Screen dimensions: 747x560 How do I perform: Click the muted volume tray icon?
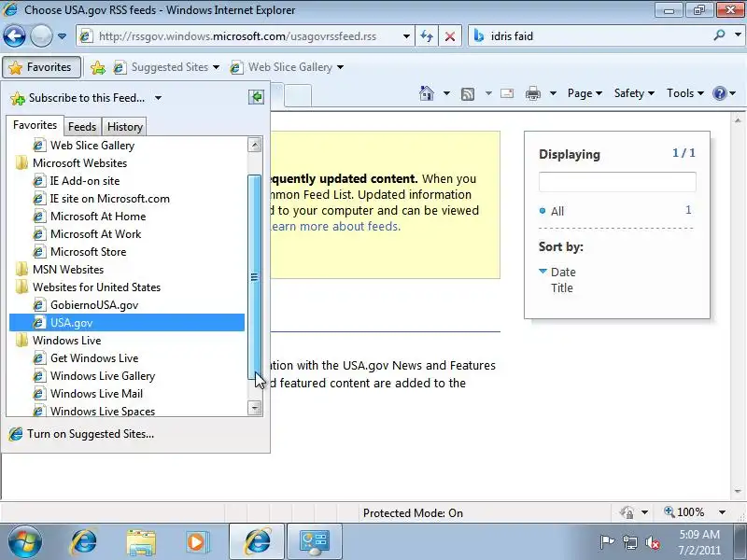[x=653, y=542]
